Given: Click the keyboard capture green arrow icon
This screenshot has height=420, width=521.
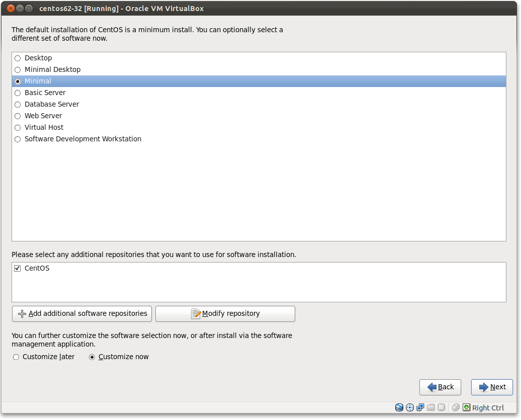Looking at the screenshot, I should (467, 407).
